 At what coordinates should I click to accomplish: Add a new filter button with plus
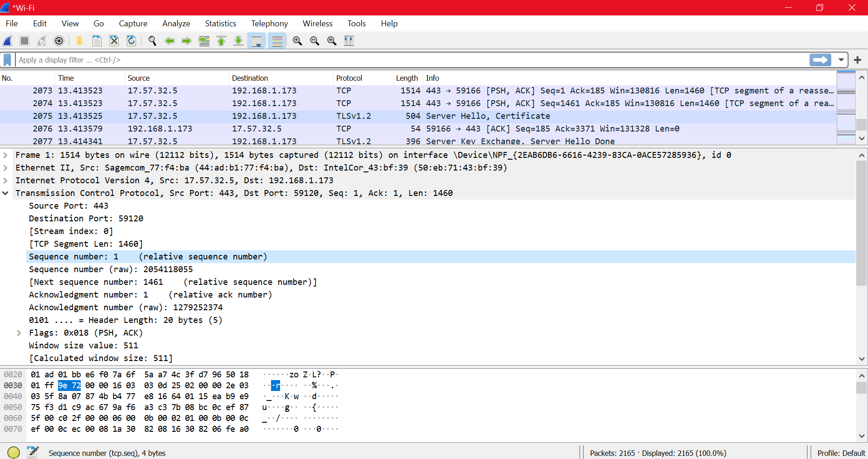click(858, 59)
